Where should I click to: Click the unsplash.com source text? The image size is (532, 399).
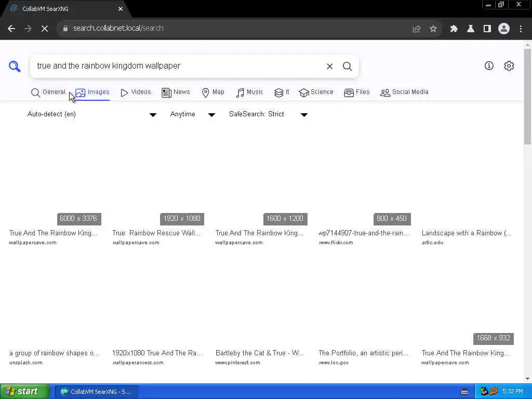26,363
